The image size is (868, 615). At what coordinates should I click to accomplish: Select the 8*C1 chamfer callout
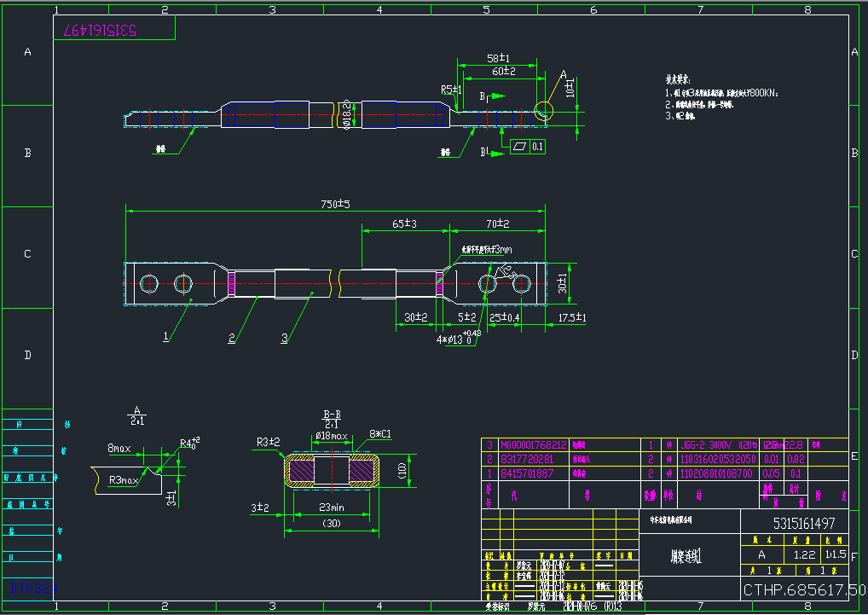pos(380,434)
